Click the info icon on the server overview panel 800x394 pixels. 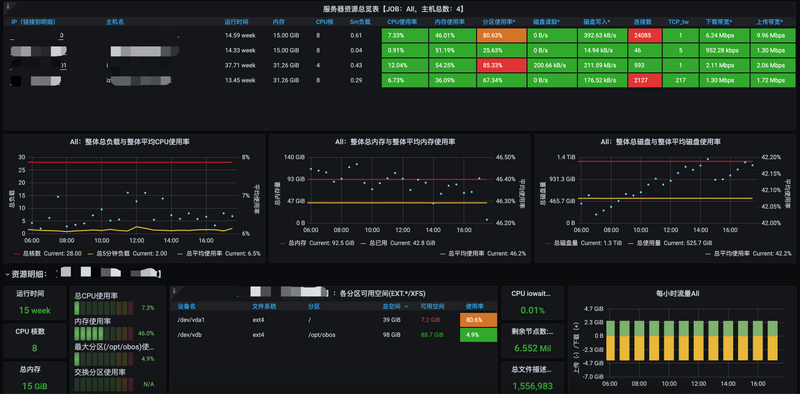tap(7, 5)
